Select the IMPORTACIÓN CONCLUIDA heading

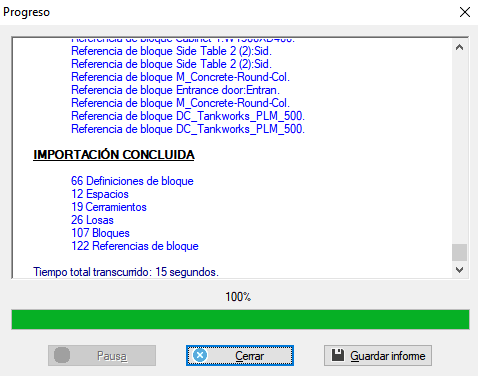[x=114, y=155]
